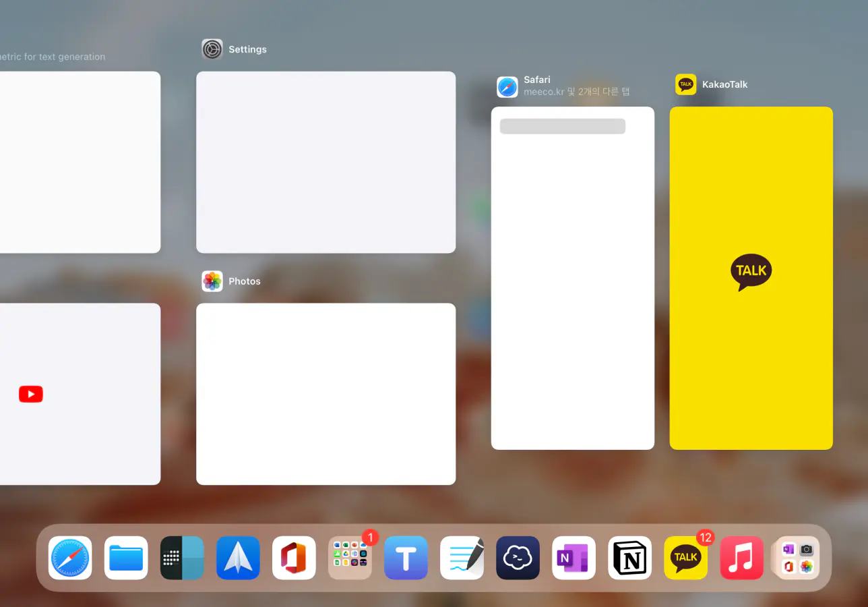Open Notion from the dock
Viewport: 868px width, 607px height.
pos(629,558)
